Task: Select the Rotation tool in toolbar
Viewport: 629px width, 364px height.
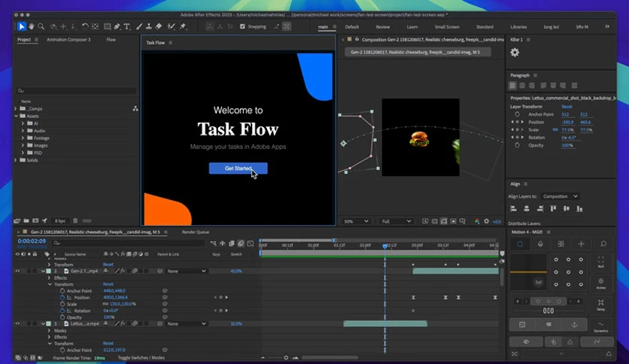Action: (x=85, y=26)
